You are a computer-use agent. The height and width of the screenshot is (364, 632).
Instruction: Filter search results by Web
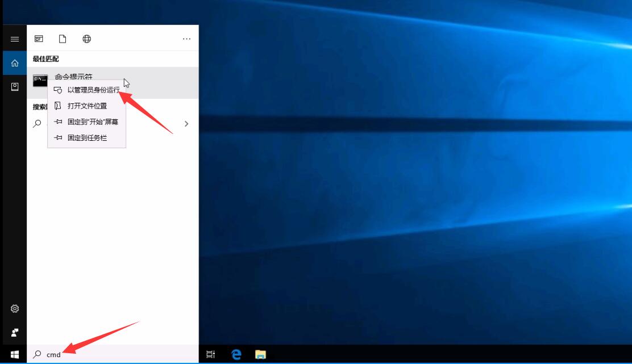86,39
